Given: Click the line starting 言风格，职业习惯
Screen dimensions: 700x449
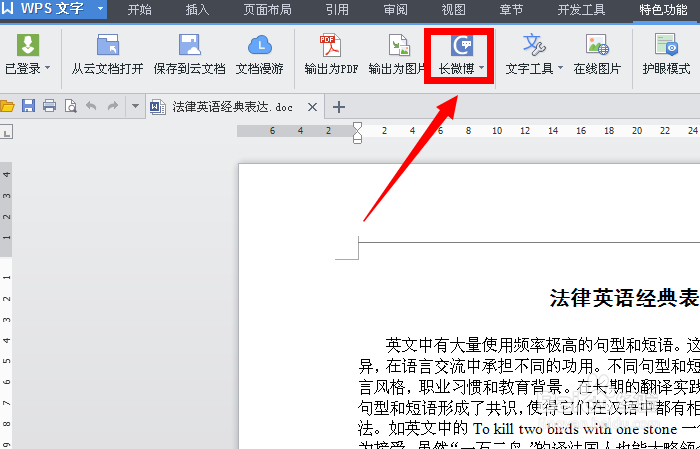Looking at the screenshot, I should (x=529, y=387).
